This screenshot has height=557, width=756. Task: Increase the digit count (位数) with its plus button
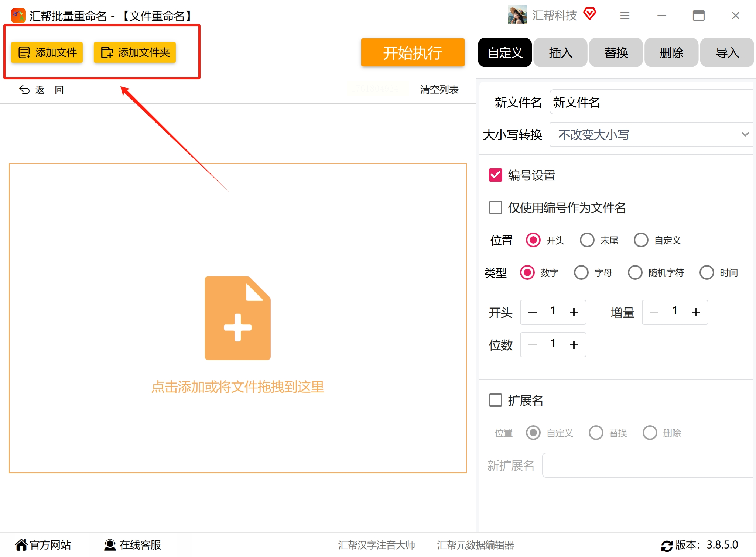click(x=574, y=345)
